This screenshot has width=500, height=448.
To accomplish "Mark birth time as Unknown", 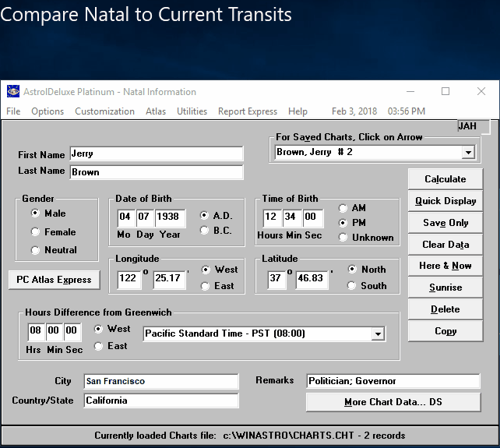I will tap(343, 238).
